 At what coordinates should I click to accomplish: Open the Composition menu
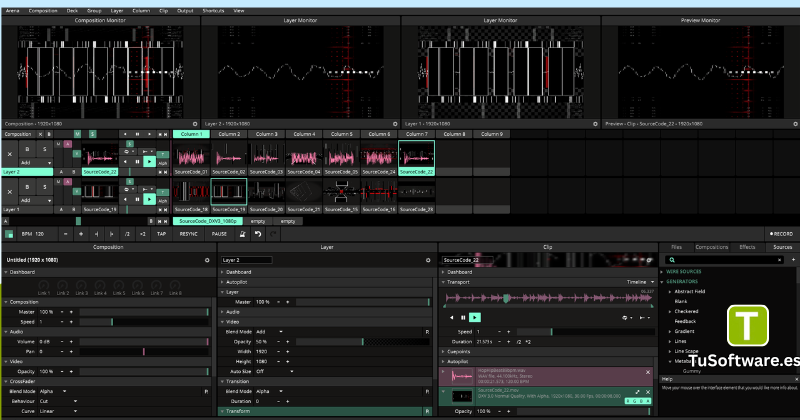[43, 11]
